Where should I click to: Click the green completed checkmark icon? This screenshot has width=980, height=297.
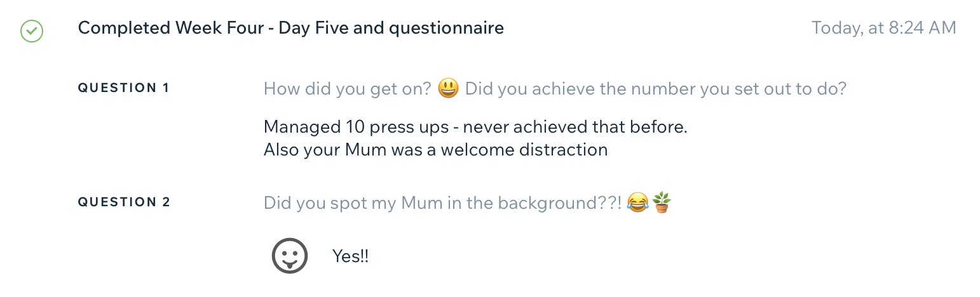31,30
